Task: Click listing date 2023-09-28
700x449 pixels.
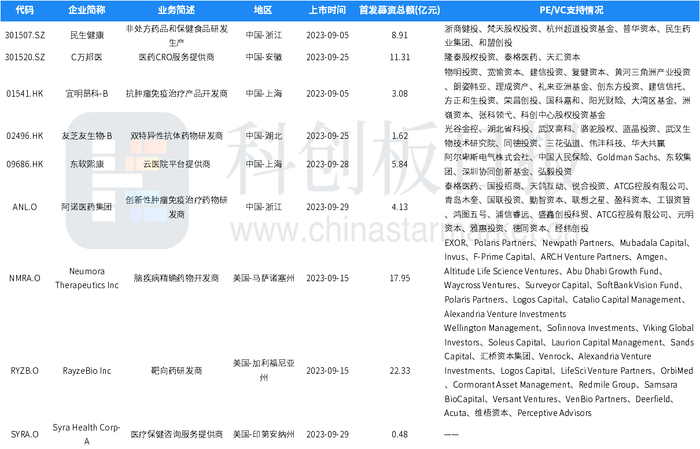Action: pos(327,164)
